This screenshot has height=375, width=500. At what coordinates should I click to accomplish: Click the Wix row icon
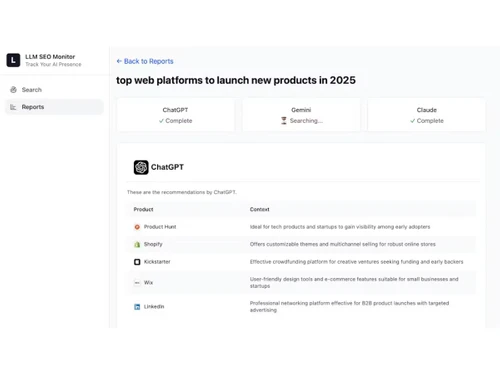(137, 283)
